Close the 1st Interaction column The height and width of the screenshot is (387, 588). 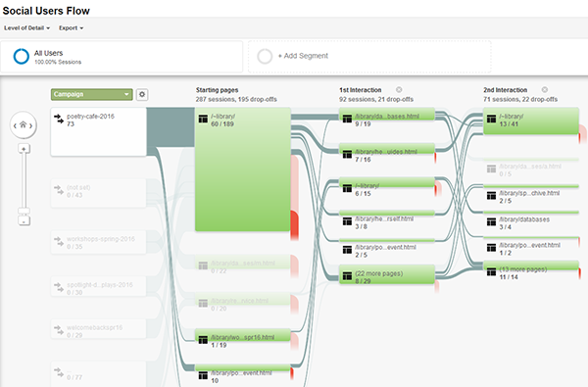point(399,89)
